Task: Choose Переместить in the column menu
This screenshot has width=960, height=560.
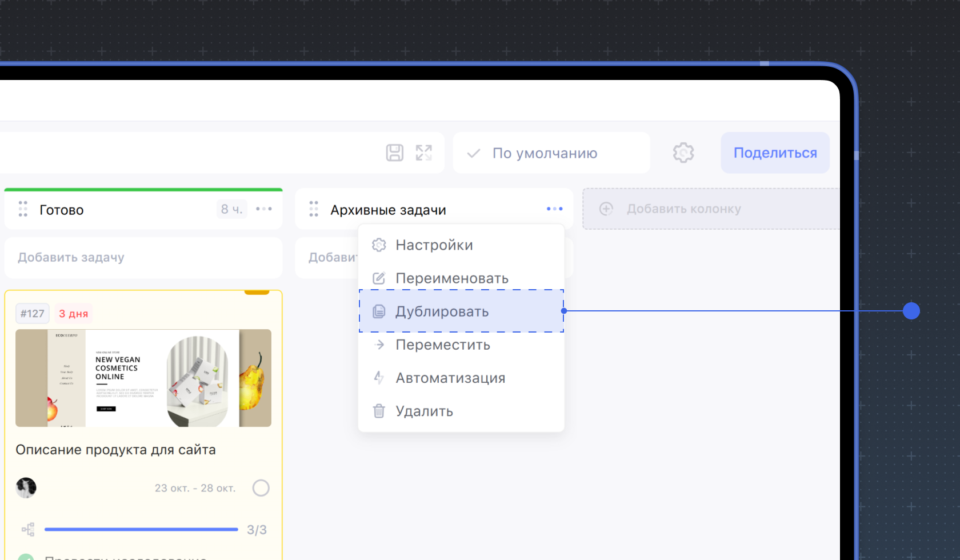Action: point(442,345)
